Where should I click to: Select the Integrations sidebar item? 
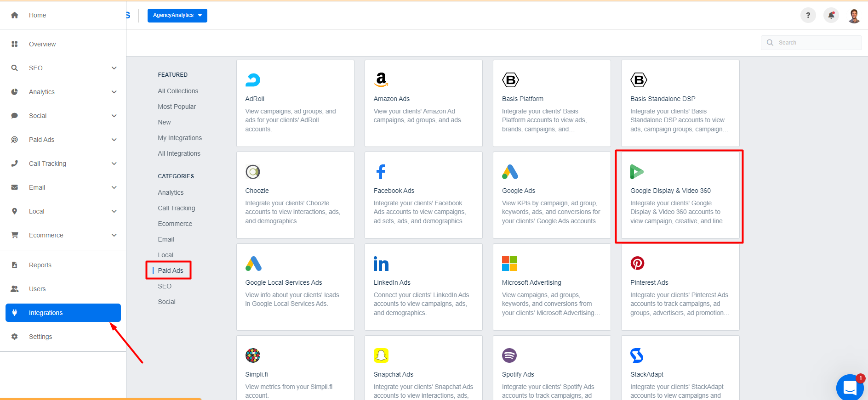(63, 313)
